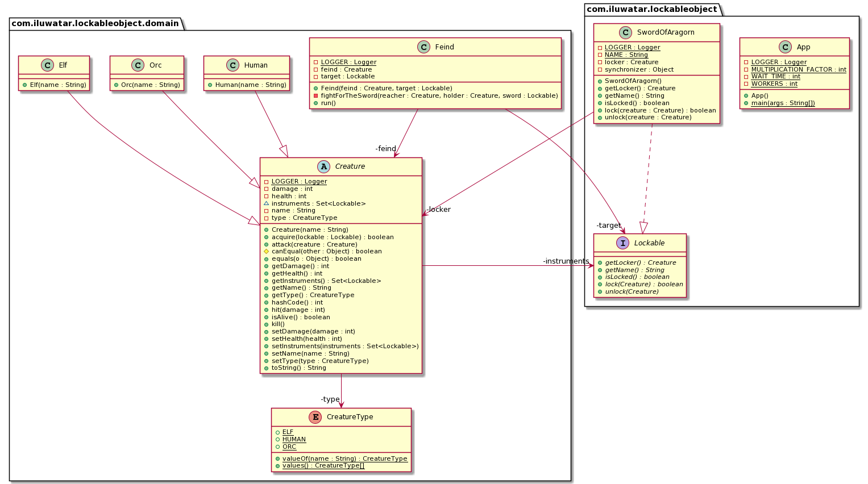Click the SwordOfAragorn class circle icon
The height and width of the screenshot is (484, 868).
625,32
